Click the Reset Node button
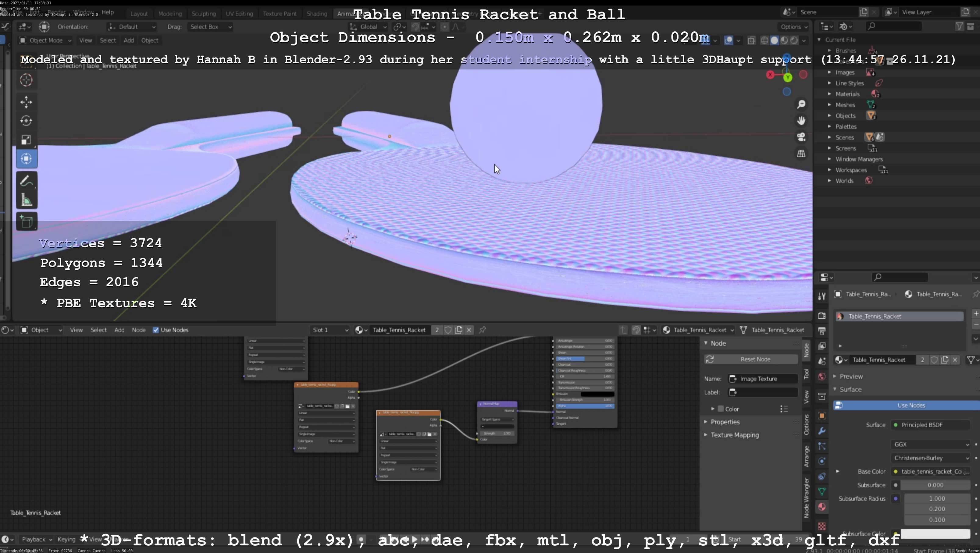 coord(751,359)
